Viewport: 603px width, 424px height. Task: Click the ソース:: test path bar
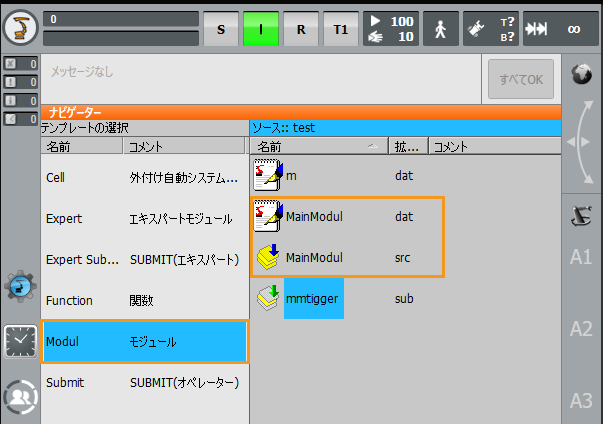click(x=405, y=128)
